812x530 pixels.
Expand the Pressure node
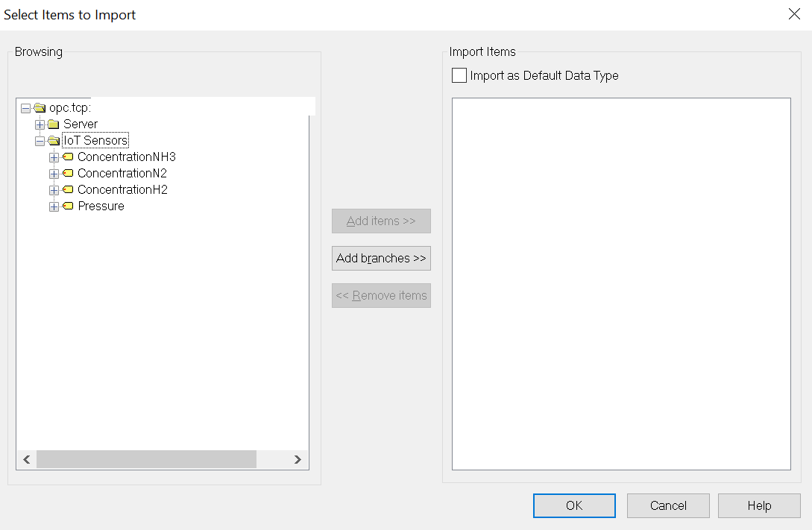tap(54, 206)
